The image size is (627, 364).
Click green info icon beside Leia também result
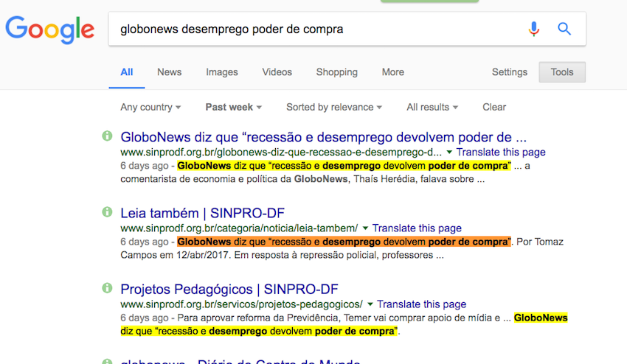coord(108,212)
